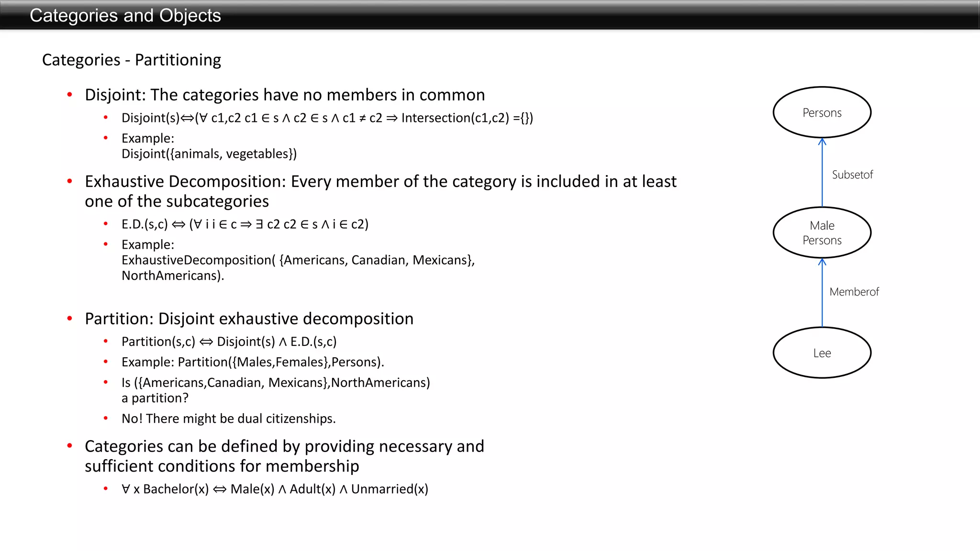
Task: Click the Categories - Partitioning heading
Action: click(x=132, y=60)
